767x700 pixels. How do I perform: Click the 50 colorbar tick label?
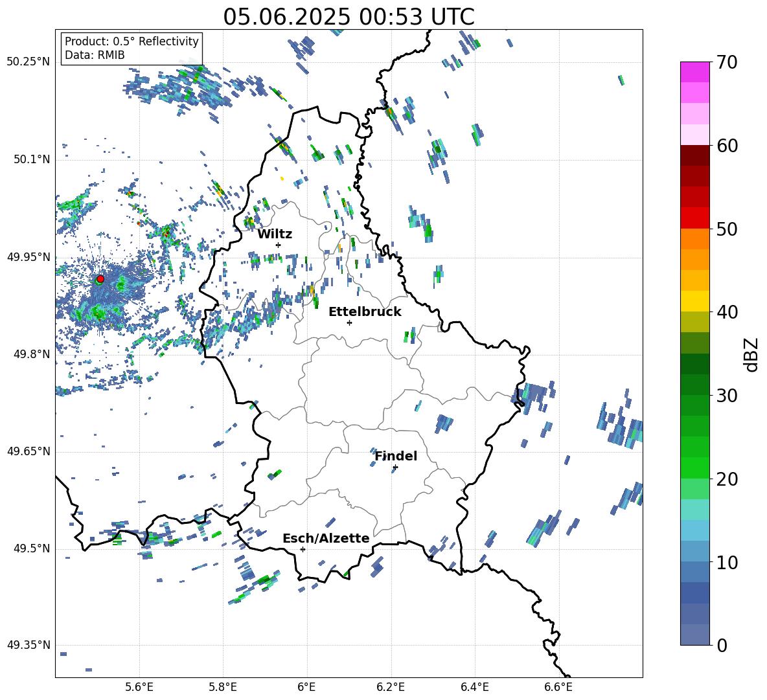727,229
